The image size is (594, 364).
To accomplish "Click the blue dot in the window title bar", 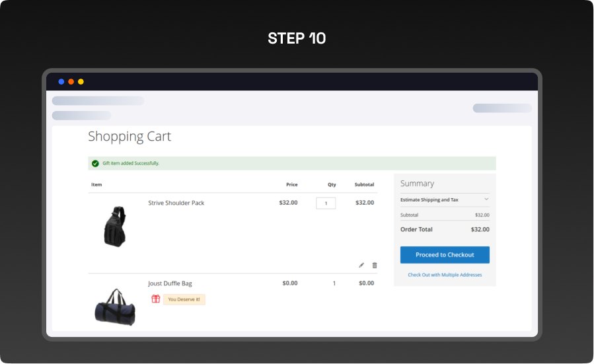I will pos(61,82).
